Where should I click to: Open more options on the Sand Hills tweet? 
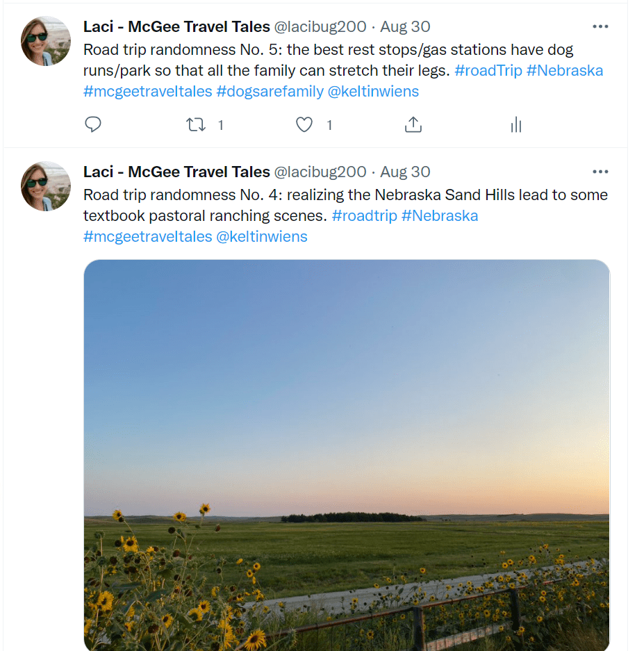coord(600,172)
